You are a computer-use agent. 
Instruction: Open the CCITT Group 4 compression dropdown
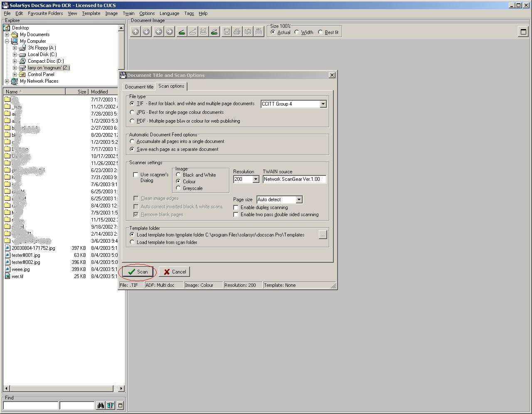pyautogui.click(x=323, y=104)
